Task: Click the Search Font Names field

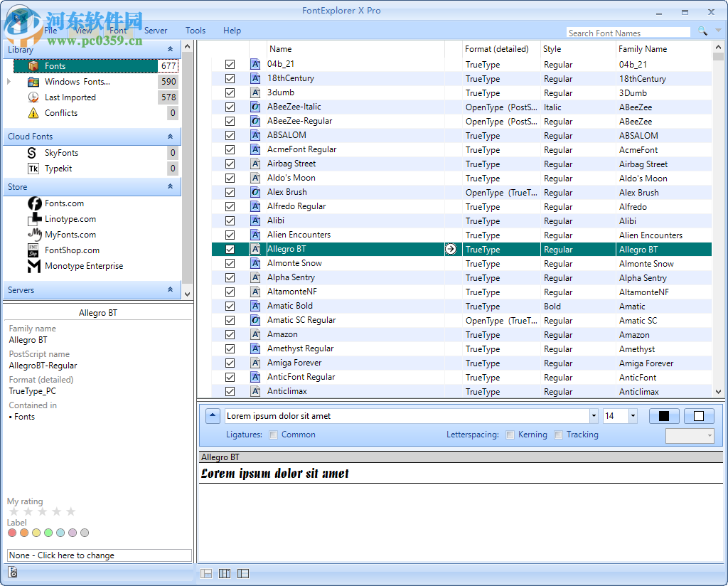Action: (x=628, y=33)
